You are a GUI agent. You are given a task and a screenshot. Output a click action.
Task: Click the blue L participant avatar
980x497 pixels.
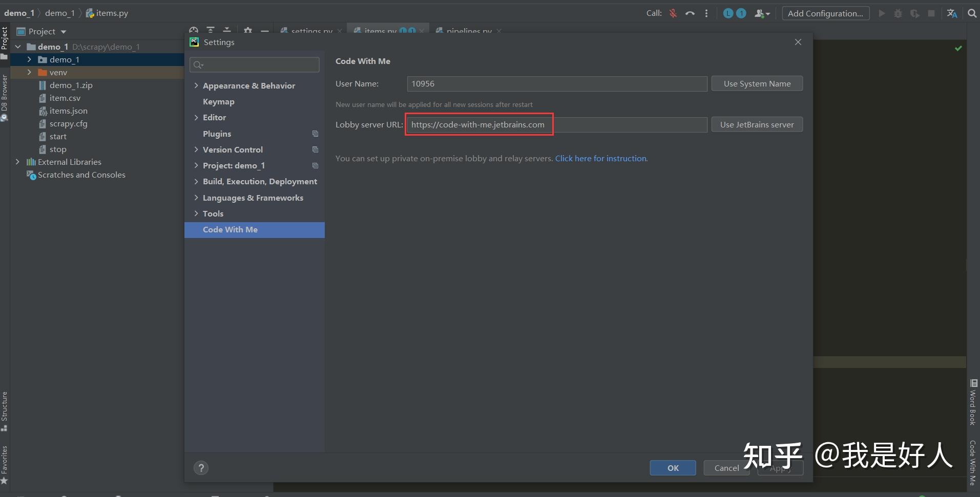[728, 13]
